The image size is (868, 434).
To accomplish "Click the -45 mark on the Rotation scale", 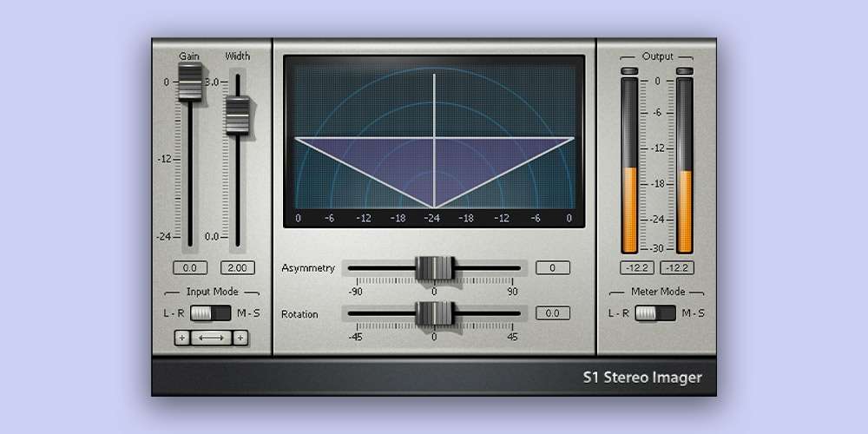I will point(355,337).
